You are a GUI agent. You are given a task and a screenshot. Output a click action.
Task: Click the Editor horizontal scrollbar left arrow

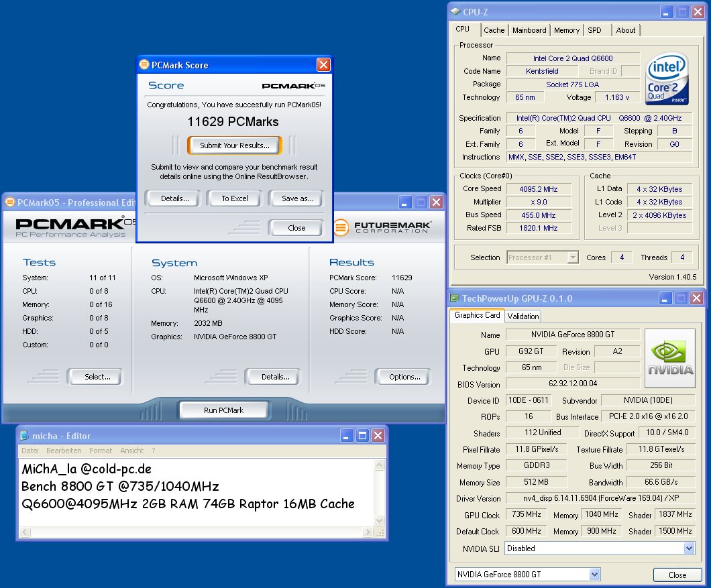[25, 532]
